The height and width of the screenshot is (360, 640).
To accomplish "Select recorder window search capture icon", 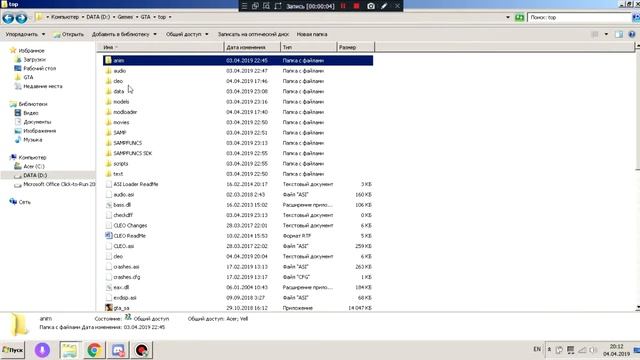I will tap(266, 6).
